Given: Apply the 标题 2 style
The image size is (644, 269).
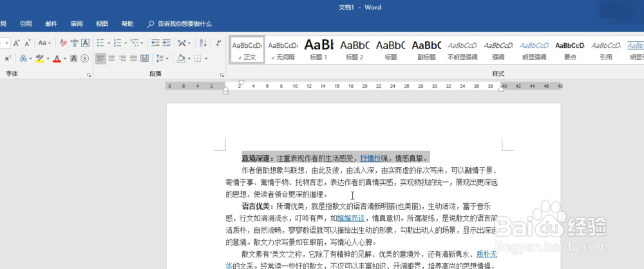Looking at the screenshot, I should click(354, 50).
